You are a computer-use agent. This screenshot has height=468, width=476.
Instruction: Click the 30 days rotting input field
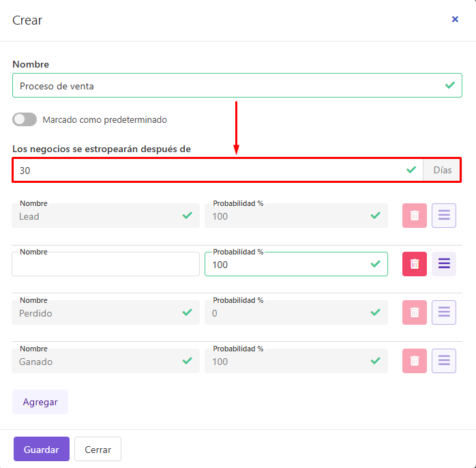pos(218,170)
